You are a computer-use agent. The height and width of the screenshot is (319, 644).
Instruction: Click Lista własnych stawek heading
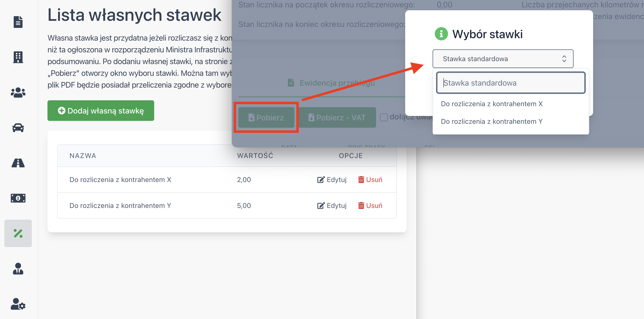(134, 15)
